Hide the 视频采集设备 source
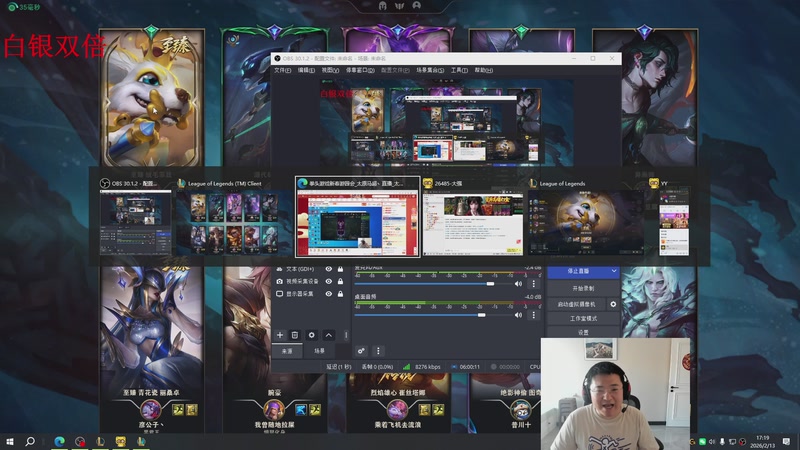This screenshot has height=450, width=800. pyautogui.click(x=329, y=281)
